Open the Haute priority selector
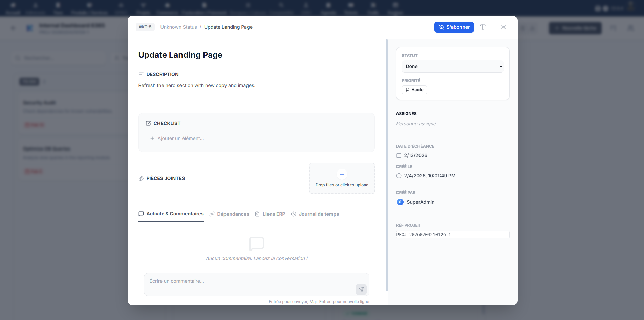Screen dimensions: 644x320 [x=414, y=90]
